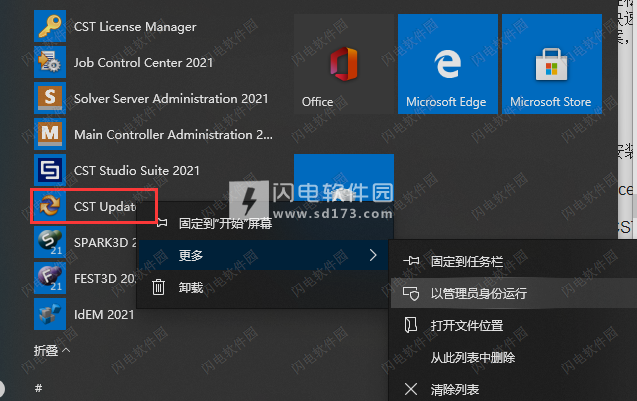
Task: Click the # section header letter
Action: click(x=38, y=388)
